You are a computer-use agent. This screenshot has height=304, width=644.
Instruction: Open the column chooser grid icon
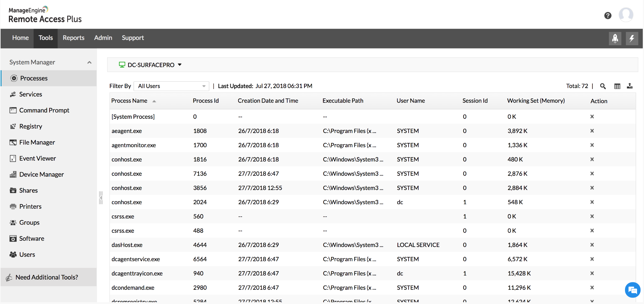[x=617, y=86]
